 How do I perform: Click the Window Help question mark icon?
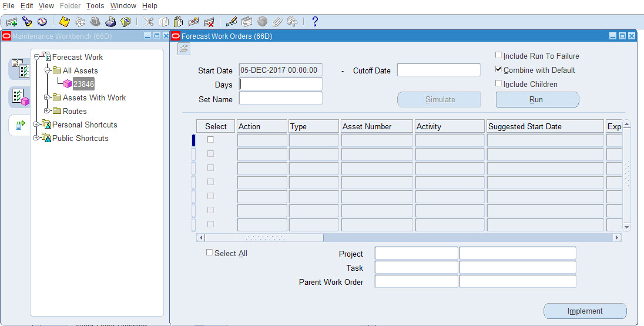point(314,21)
